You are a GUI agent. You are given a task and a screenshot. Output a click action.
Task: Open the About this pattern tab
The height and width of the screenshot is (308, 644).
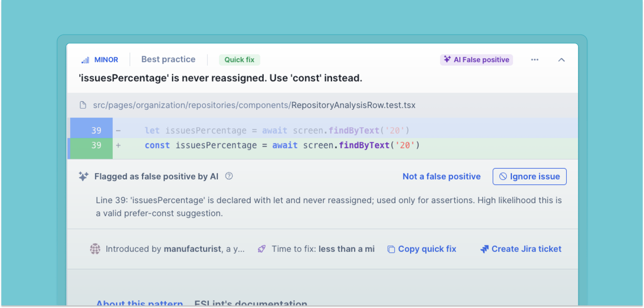coord(140,303)
